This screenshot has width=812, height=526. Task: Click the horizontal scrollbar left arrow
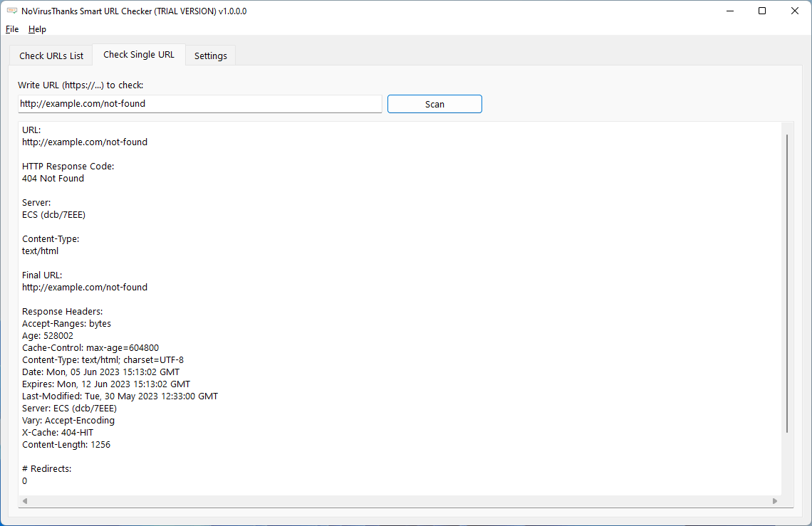coord(25,501)
